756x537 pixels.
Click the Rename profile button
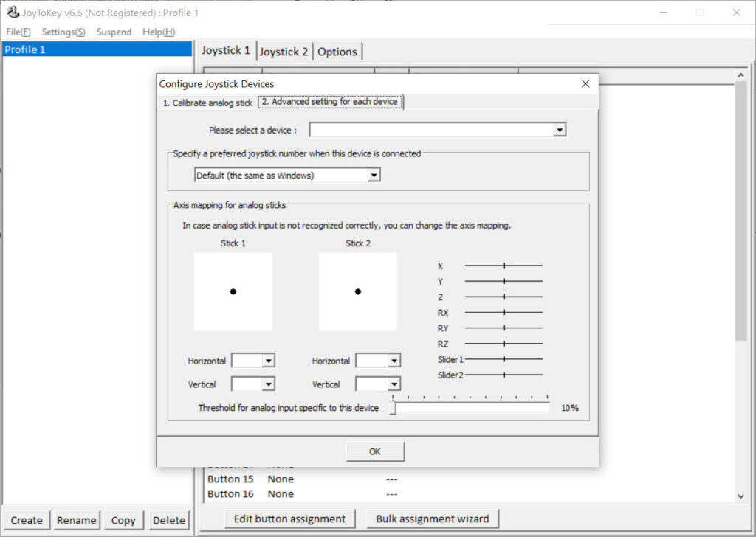(x=77, y=520)
